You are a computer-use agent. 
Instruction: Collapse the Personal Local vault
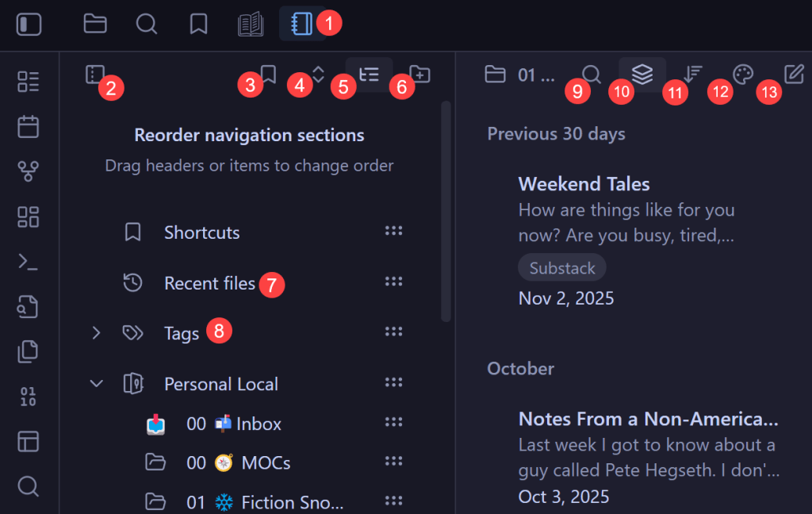[96, 384]
